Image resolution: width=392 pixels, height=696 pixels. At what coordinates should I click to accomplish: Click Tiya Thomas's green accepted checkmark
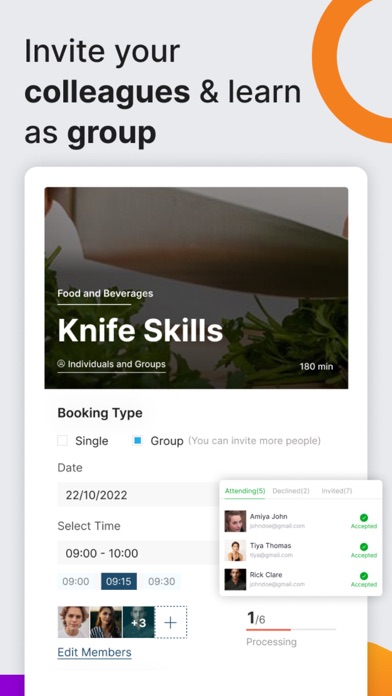tap(364, 547)
